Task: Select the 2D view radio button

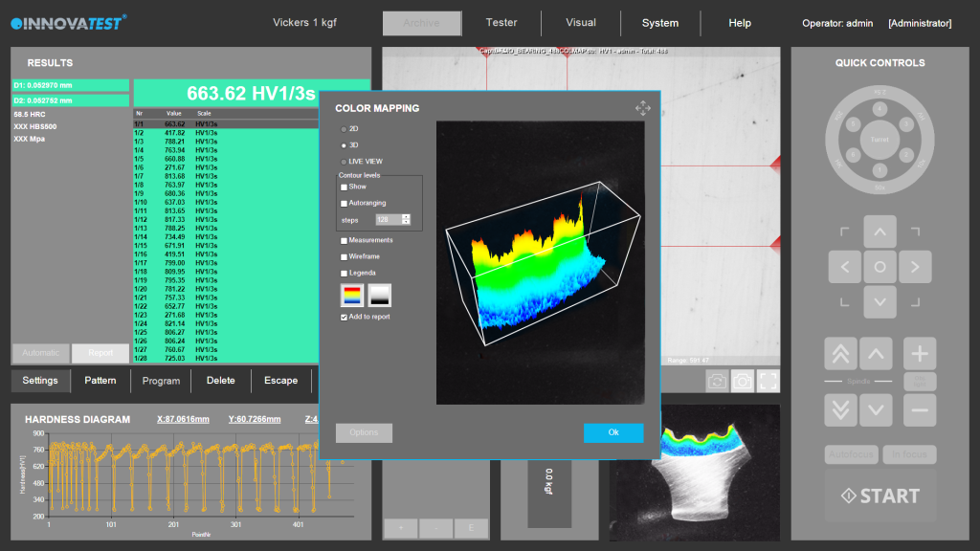Action: [344, 129]
